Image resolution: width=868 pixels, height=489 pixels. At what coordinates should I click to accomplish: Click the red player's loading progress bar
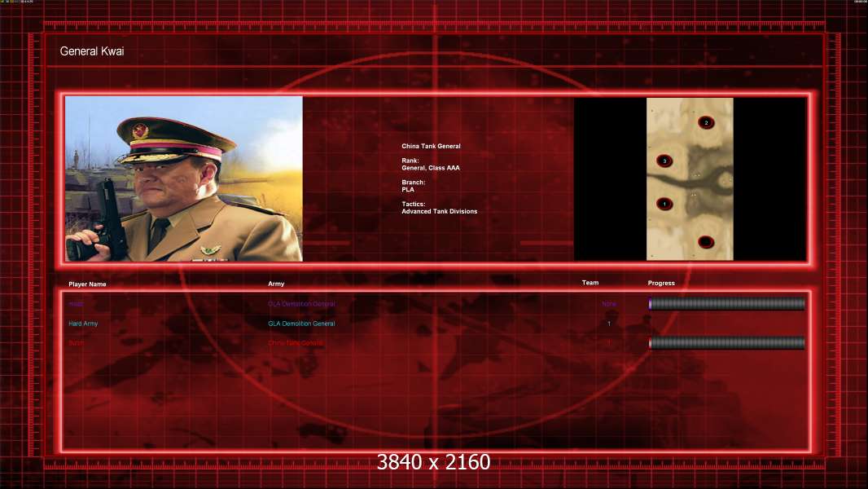pyautogui.click(x=727, y=343)
